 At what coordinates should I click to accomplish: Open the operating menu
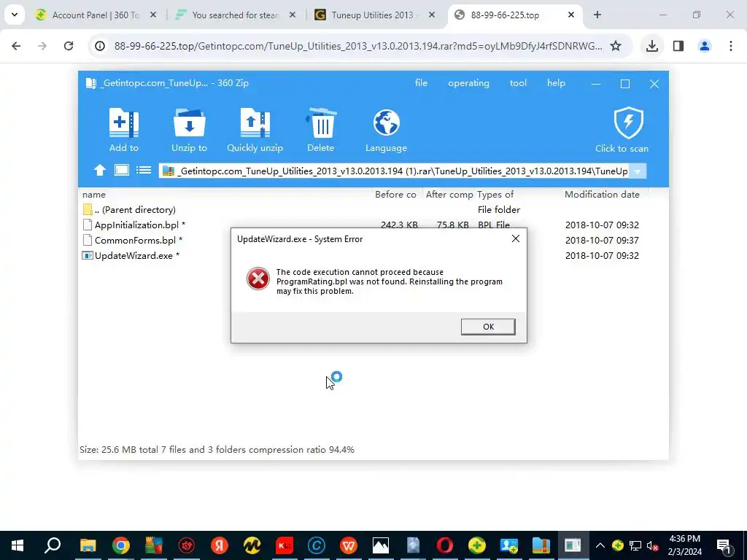(x=468, y=83)
